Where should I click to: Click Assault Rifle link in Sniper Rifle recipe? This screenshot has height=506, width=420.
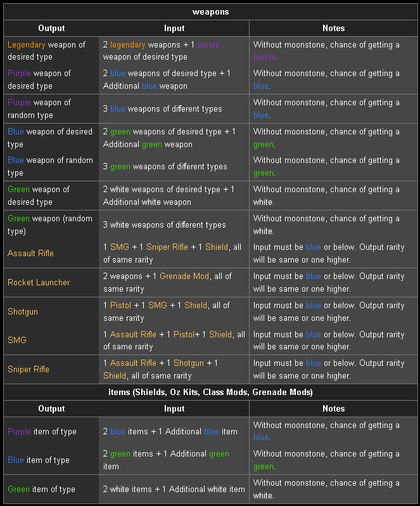click(x=133, y=363)
